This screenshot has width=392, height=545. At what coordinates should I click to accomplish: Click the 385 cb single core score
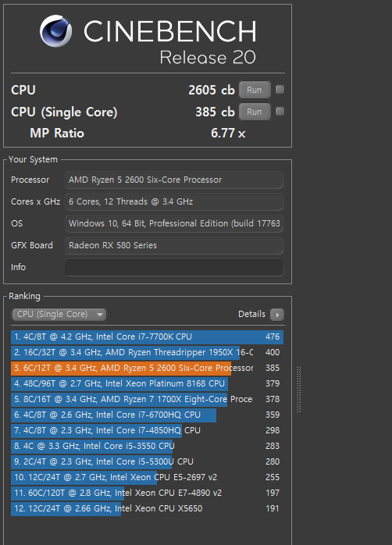(x=215, y=112)
